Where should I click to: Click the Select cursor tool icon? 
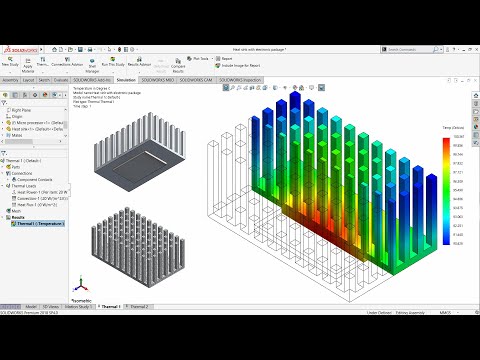pos(109,49)
